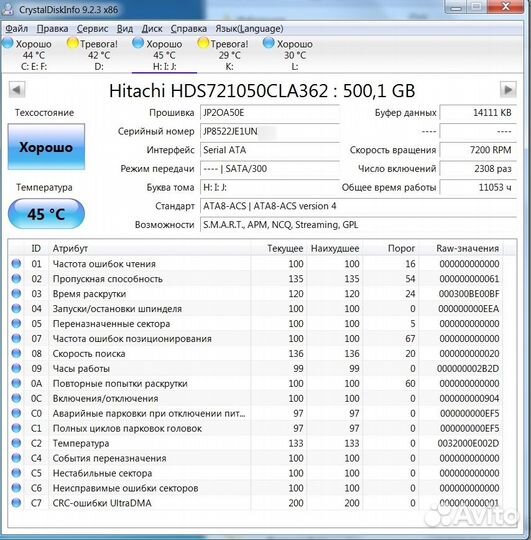Viewport: 531px width, 540px height.
Task: Open the Правка menu
Action: (x=52, y=29)
